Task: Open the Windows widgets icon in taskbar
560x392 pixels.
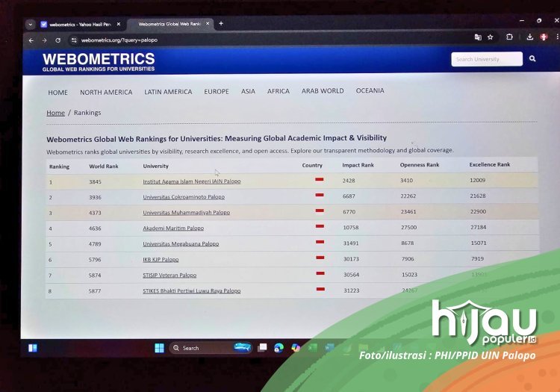Action: (x=33, y=348)
